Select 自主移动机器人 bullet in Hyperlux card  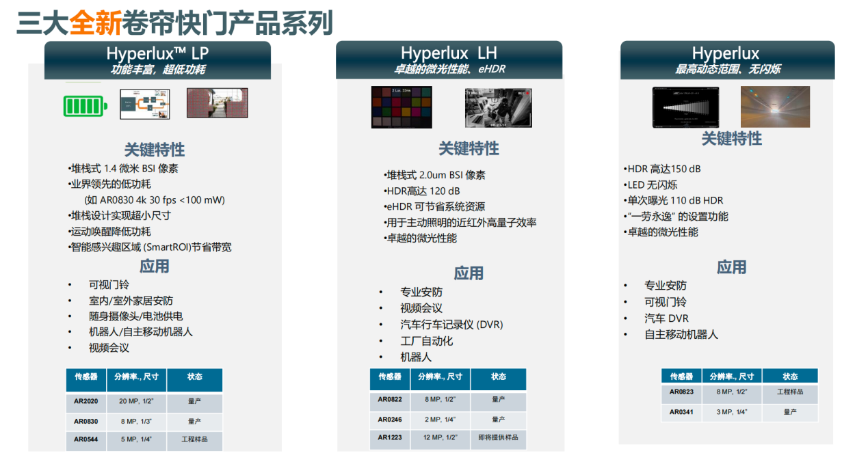pyautogui.click(x=681, y=334)
